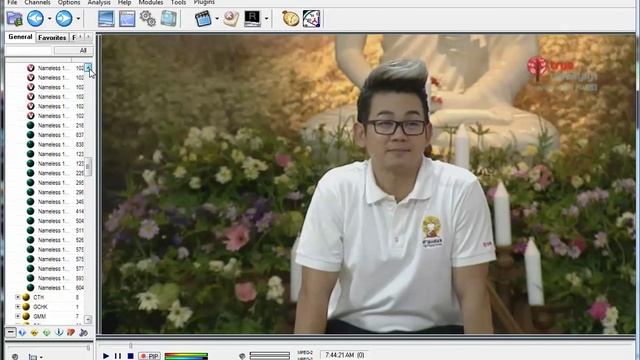This screenshot has height=360, width=640.
Task: Open the Modules menu
Action: click(151, 2)
